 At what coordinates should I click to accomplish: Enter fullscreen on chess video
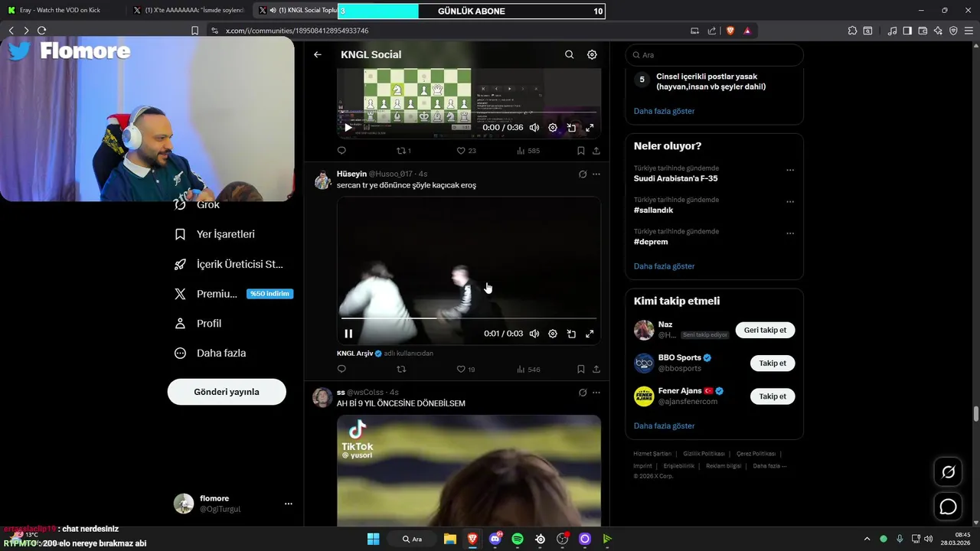[590, 128]
